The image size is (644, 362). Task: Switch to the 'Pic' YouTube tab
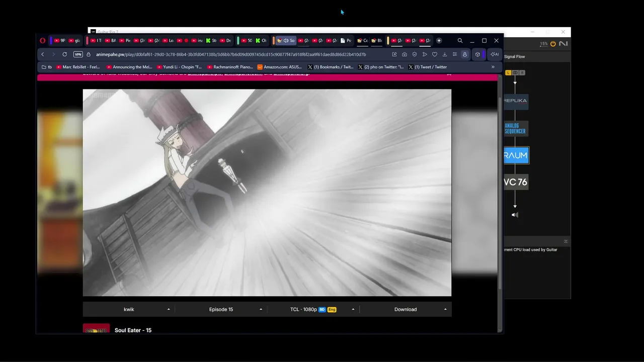pyautogui.click(x=125, y=41)
